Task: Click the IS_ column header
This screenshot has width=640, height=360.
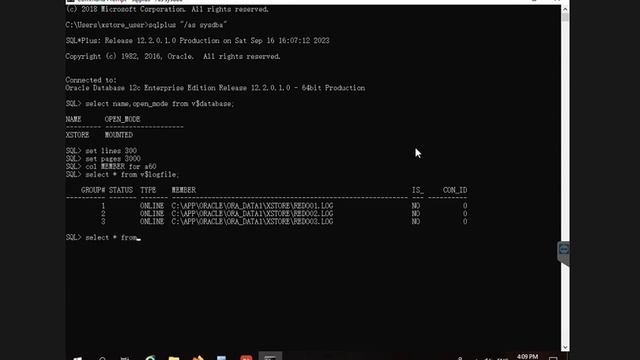Action: pyautogui.click(x=418, y=190)
